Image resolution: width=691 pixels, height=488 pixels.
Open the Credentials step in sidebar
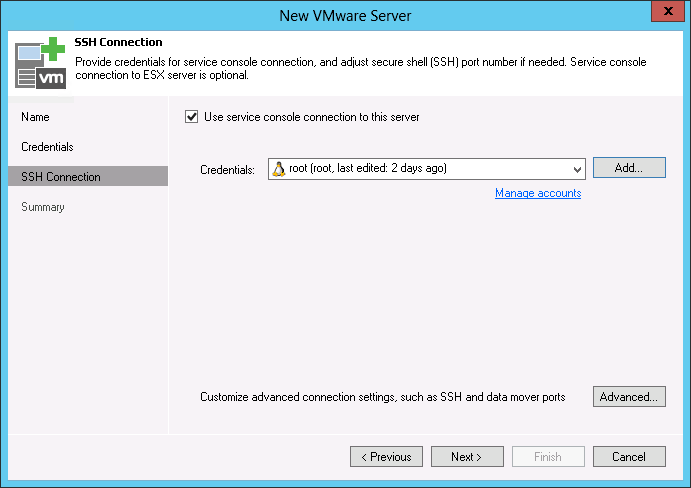[47, 147]
